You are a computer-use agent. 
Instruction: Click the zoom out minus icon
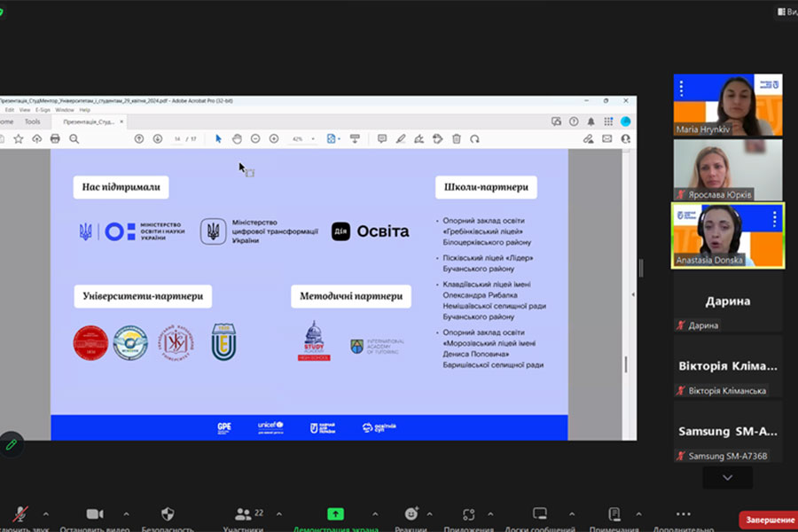[x=255, y=138]
